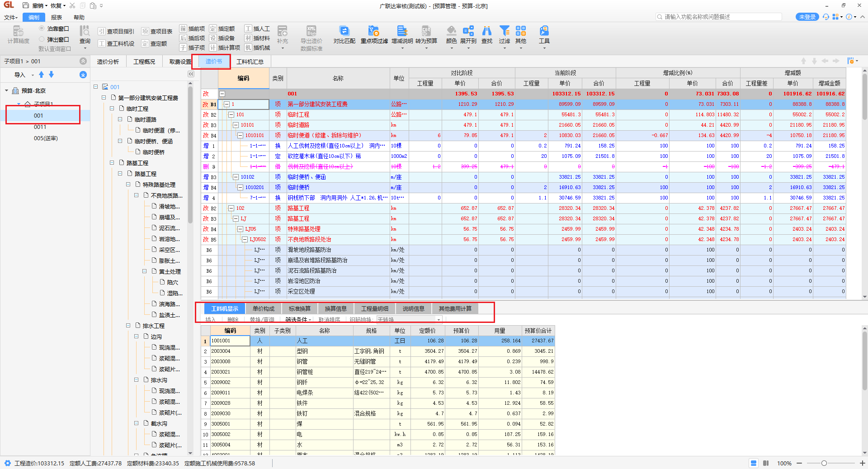This screenshot has width=868, height=469.
Task: Click the 插前项 insert-before icon
Action: coord(183,28)
